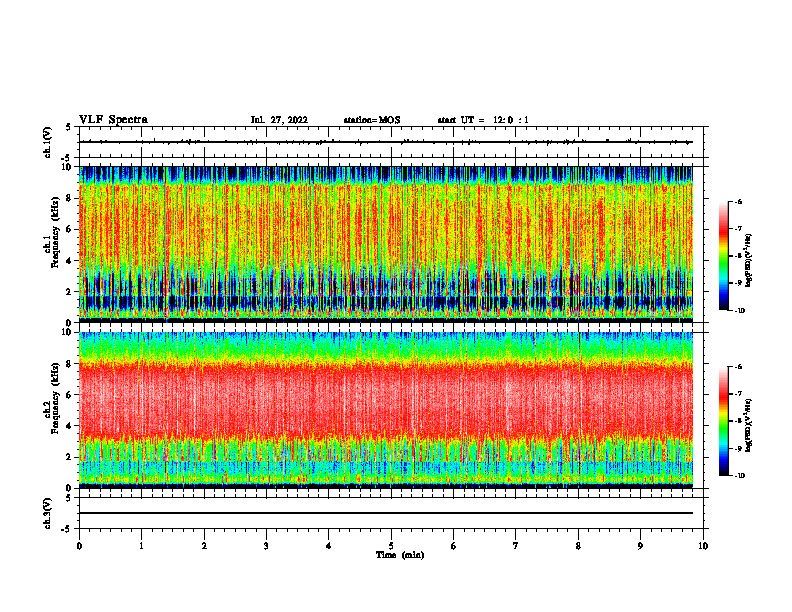Click the 'station=MOS' header label
The width and height of the screenshot is (792, 612).
click(x=372, y=120)
